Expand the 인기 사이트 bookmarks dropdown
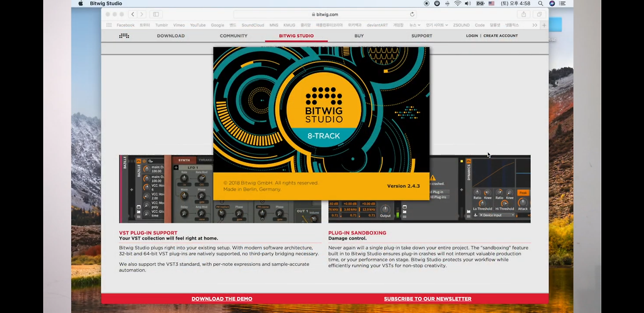644x313 pixels. (x=436, y=25)
